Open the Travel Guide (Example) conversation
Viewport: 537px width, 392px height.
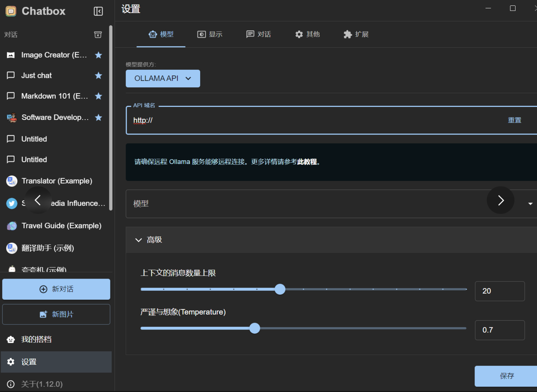tap(55, 226)
